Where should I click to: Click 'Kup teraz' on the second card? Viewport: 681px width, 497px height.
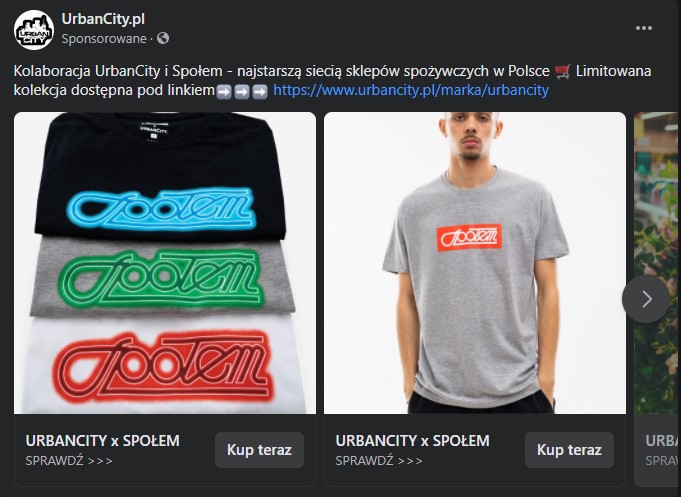tap(569, 450)
